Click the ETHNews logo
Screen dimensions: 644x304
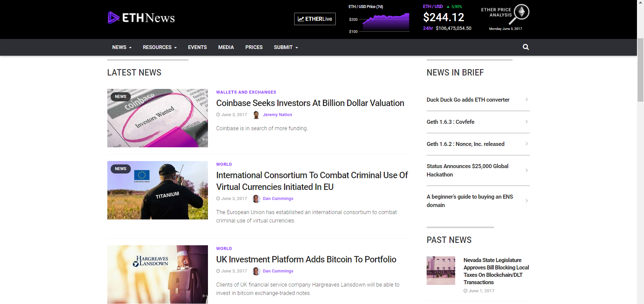pyautogui.click(x=141, y=18)
